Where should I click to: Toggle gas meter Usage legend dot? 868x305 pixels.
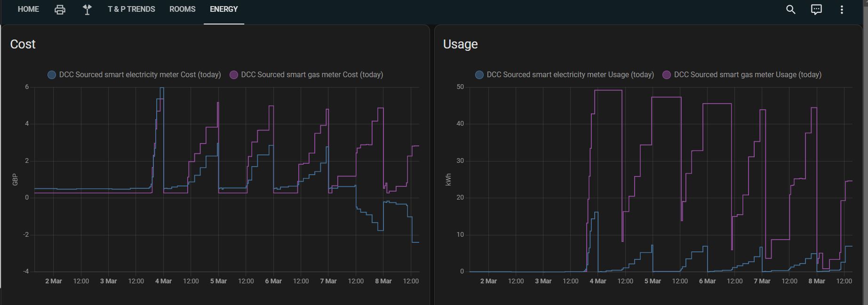click(x=667, y=75)
